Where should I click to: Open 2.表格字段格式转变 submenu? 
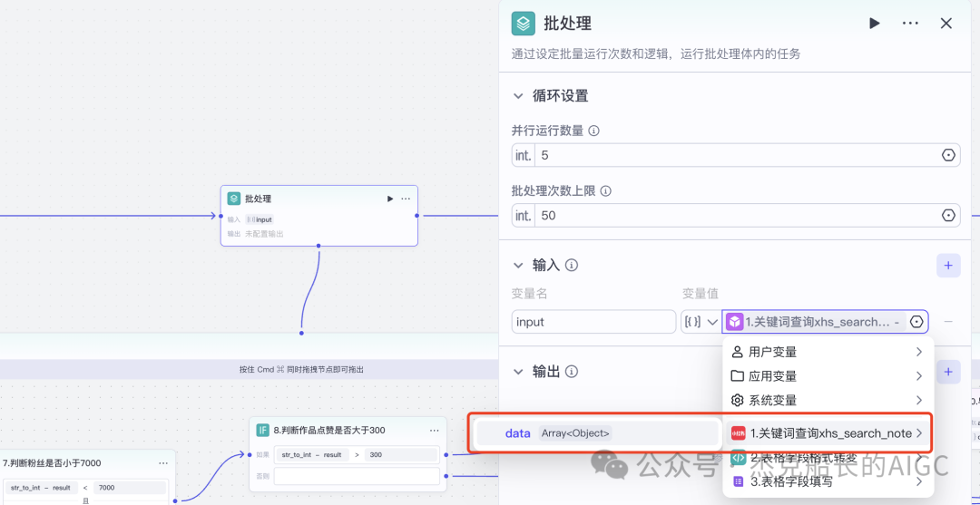pyautogui.click(x=828, y=458)
